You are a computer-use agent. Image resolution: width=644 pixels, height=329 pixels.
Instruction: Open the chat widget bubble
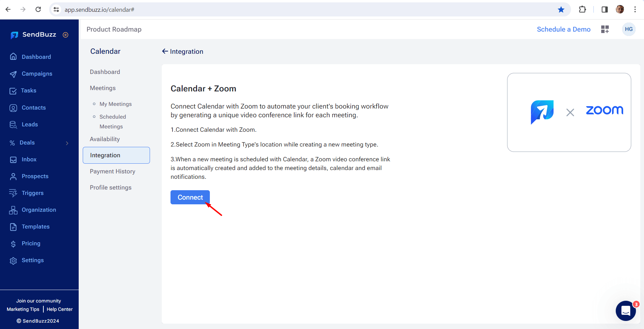[x=626, y=311]
